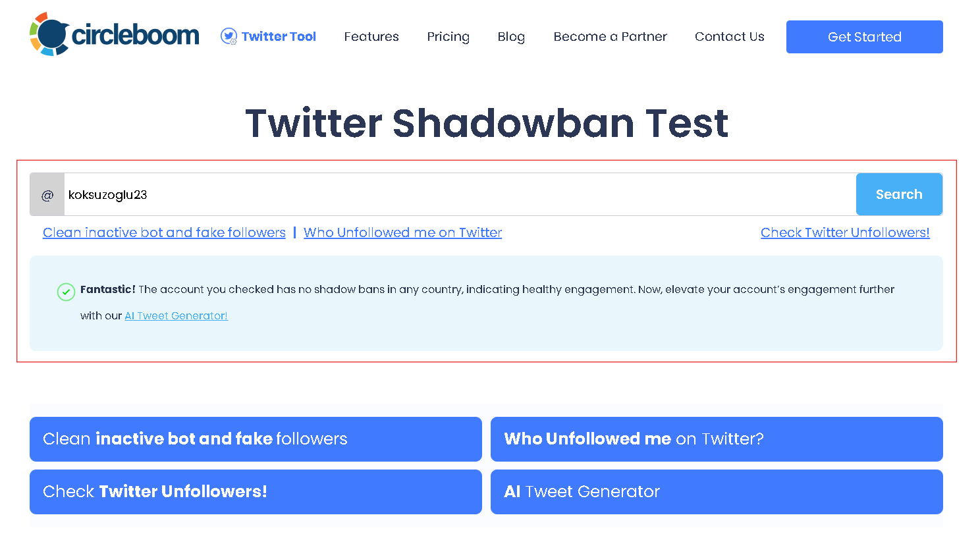The height and width of the screenshot is (538, 980).
Task: Open the Twitter Tool page
Action: click(x=278, y=36)
